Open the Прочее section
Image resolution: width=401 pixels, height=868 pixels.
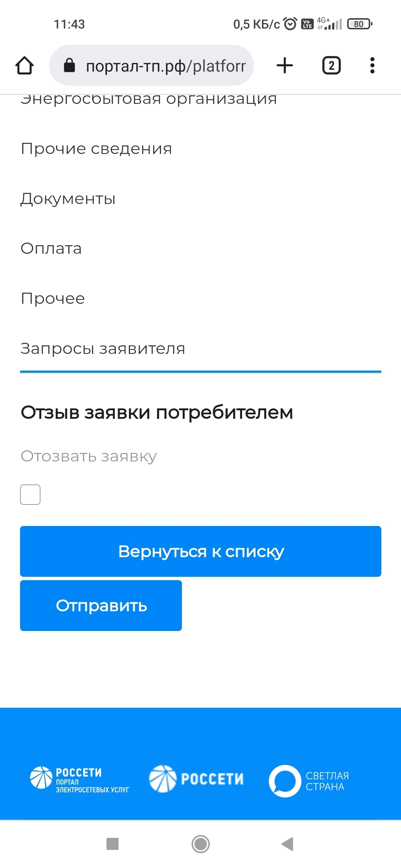tap(53, 299)
